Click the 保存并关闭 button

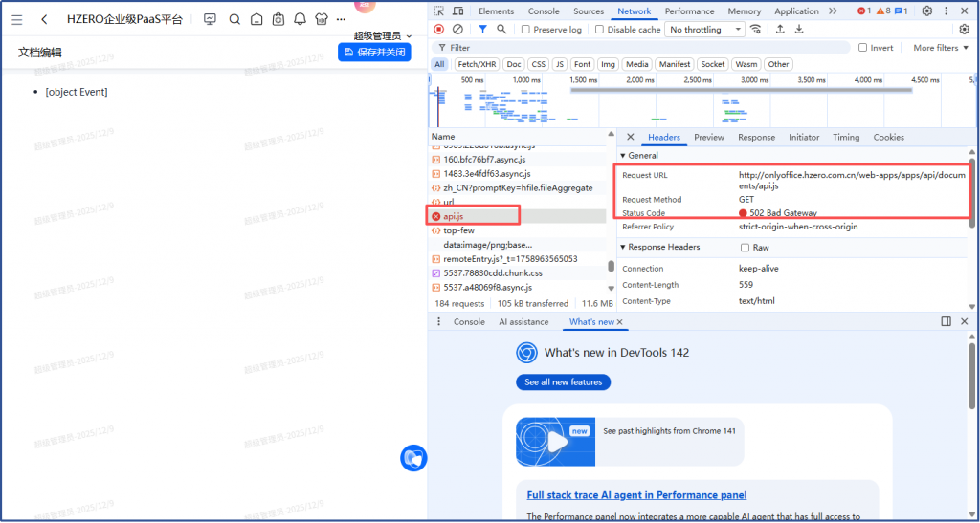(374, 52)
